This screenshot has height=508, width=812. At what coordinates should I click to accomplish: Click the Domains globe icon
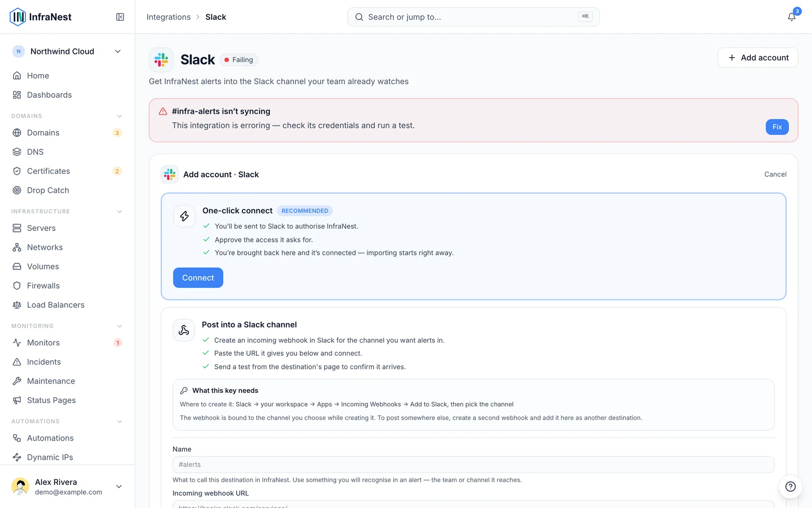[17, 132]
